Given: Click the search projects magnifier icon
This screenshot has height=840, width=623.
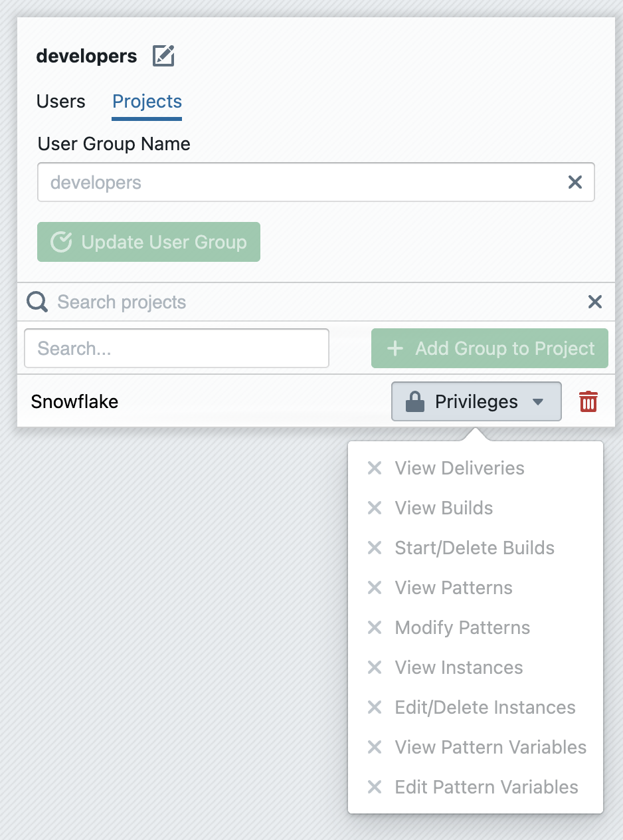Looking at the screenshot, I should coord(37,302).
